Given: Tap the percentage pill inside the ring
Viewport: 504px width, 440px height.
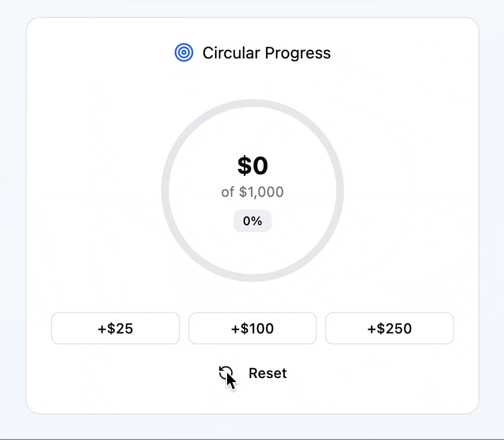Looking at the screenshot, I should point(253,221).
